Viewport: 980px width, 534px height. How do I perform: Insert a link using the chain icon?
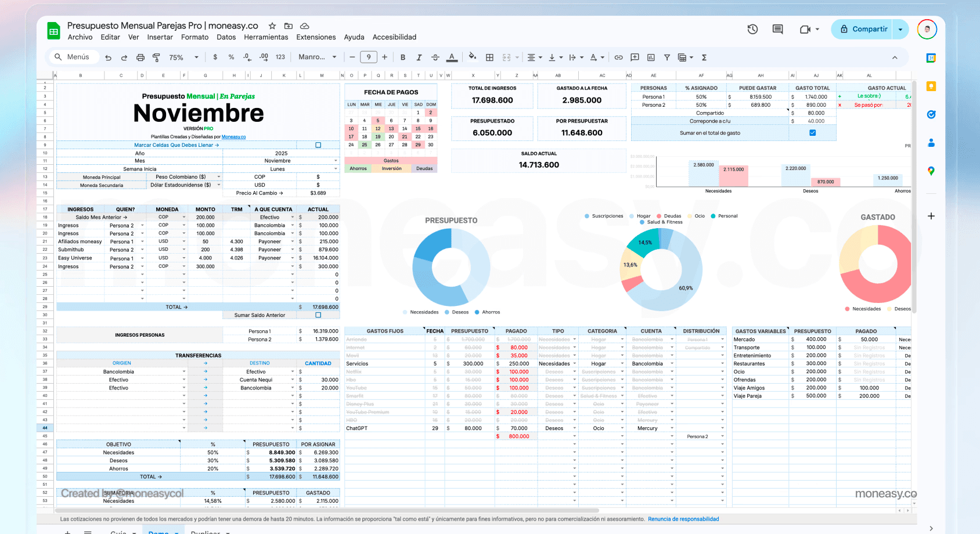pos(619,57)
